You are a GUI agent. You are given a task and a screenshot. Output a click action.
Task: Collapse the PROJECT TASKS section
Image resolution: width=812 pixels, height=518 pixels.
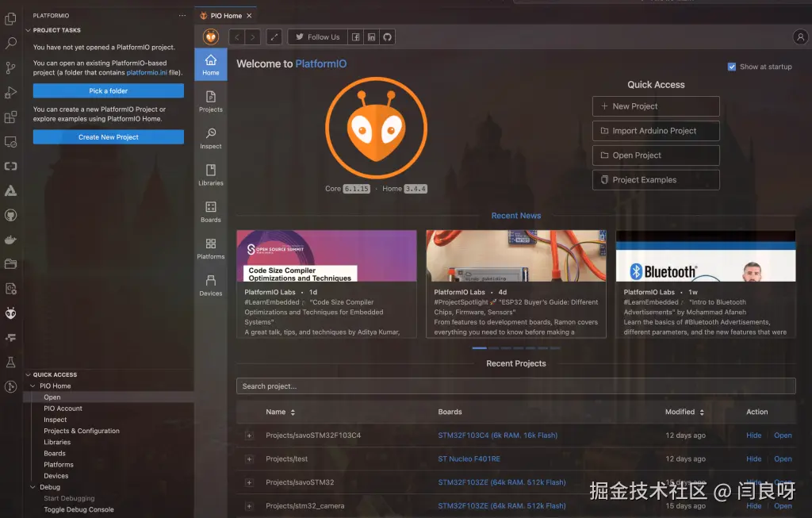29,30
